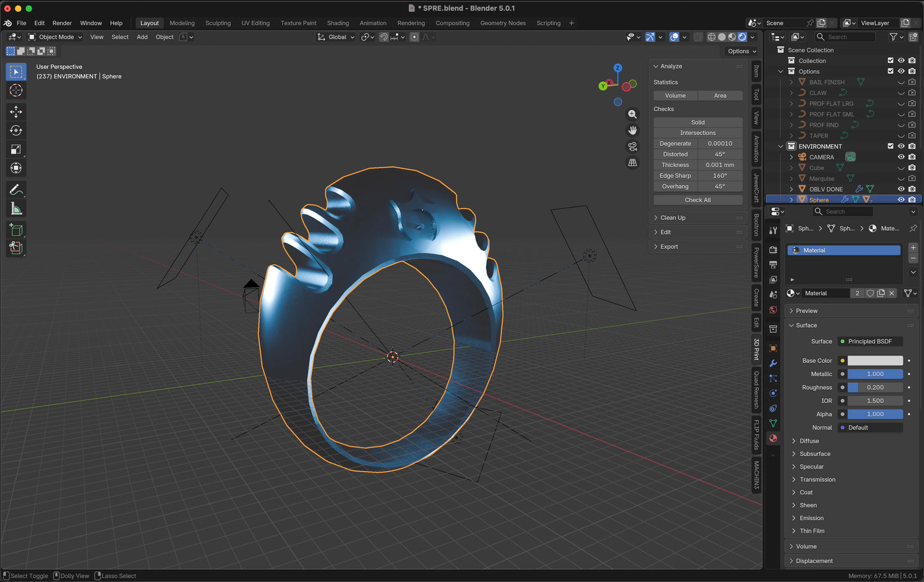Open the Render menu

[x=62, y=23]
